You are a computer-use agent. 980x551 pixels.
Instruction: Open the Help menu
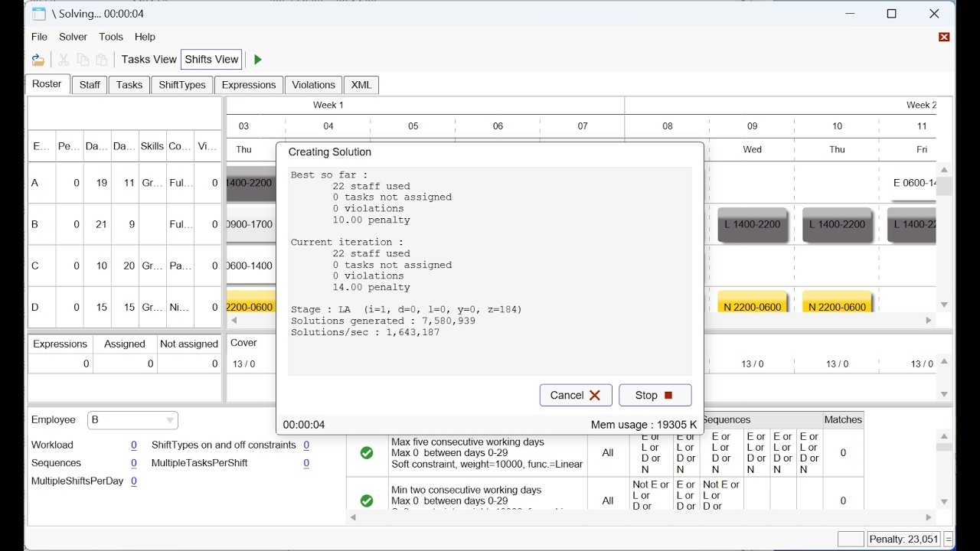[145, 37]
